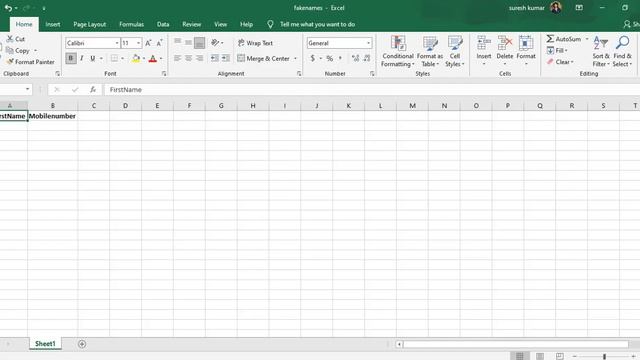Decrease decimal places
Screen dimensions: 640x360
[x=367, y=58]
